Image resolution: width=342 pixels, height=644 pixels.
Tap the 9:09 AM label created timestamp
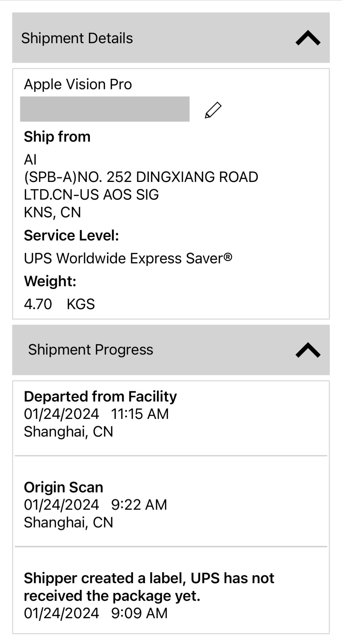coord(139,613)
